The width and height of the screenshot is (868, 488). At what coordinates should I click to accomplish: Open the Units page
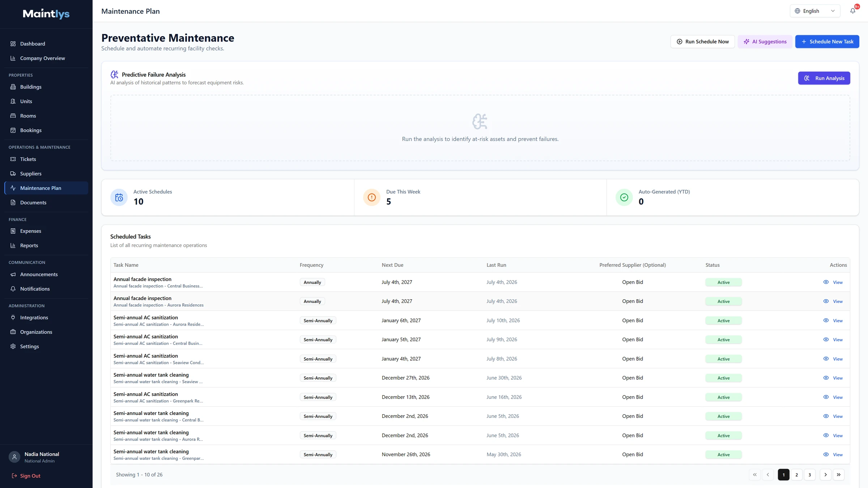(46, 101)
